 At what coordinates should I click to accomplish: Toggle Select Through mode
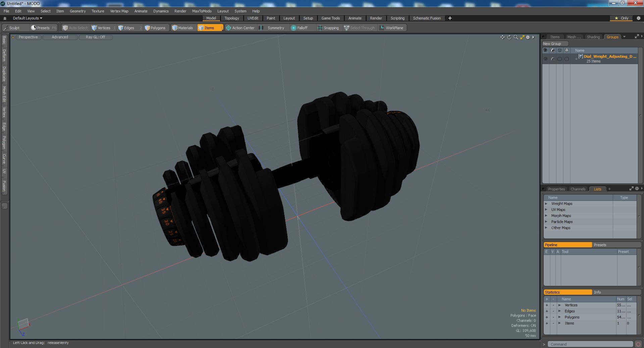click(x=359, y=28)
